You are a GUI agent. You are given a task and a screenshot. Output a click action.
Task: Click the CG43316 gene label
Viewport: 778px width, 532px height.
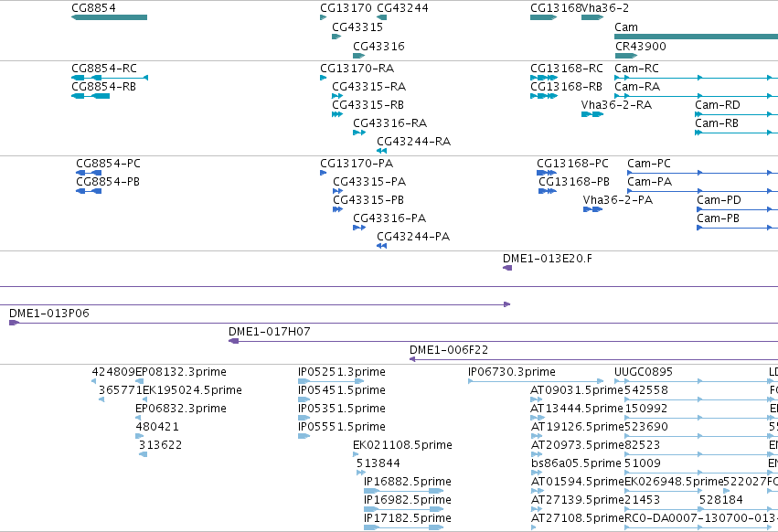pyautogui.click(x=378, y=46)
